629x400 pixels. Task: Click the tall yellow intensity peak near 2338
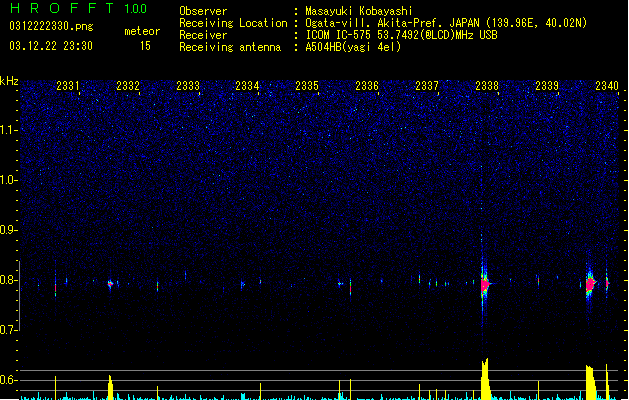[x=485, y=379]
